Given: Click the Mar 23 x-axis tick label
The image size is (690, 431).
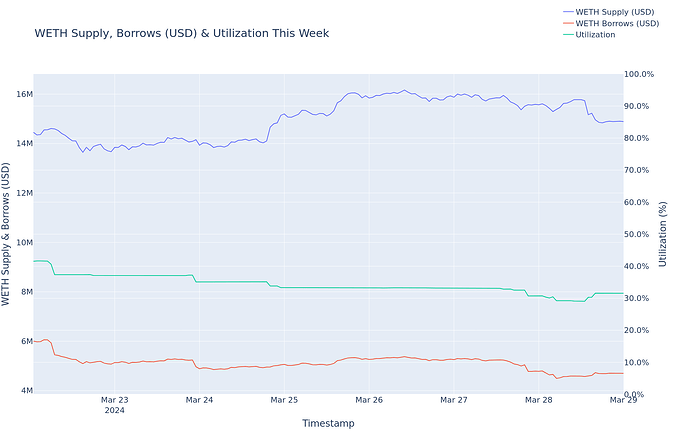Looking at the screenshot, I should pyautogui.click(x=114, y=400).
